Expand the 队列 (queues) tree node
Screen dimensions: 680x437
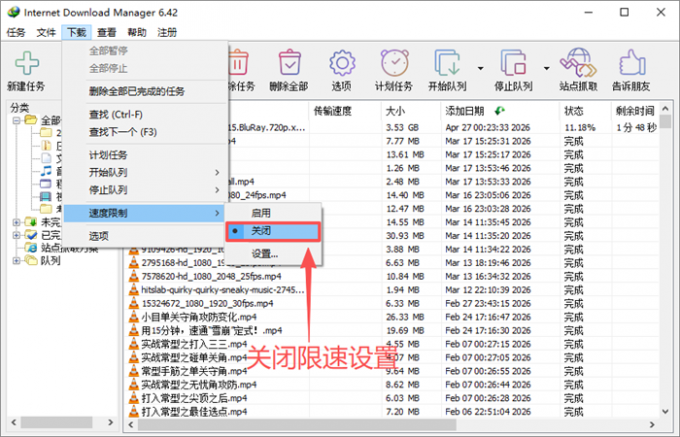[x=16, y=261]
